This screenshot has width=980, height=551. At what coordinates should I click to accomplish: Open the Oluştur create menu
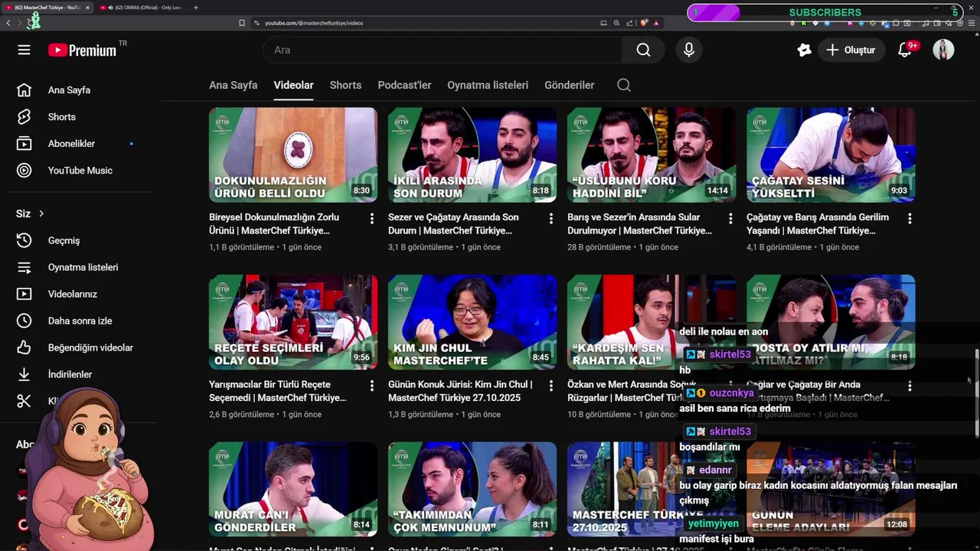[x=851, y=50]
